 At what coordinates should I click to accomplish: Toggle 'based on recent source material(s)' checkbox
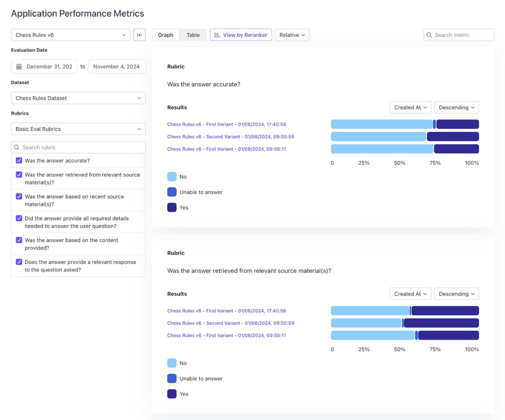tap(19, 196)
